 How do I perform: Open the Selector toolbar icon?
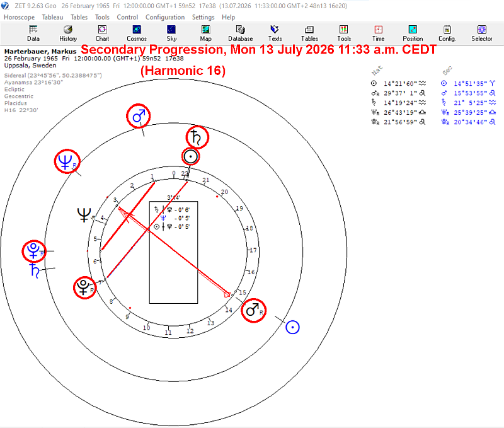pos(482,33)
